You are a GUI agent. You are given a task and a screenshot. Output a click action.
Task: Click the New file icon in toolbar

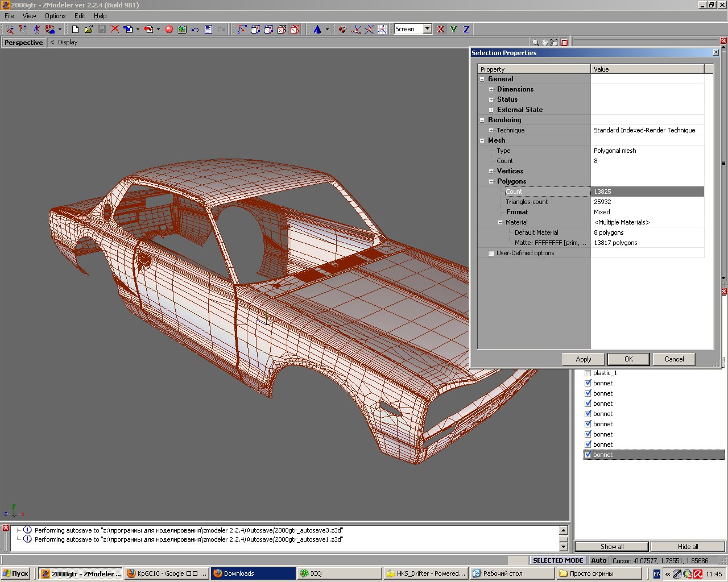pyautogui.click(x=75, y=29)
